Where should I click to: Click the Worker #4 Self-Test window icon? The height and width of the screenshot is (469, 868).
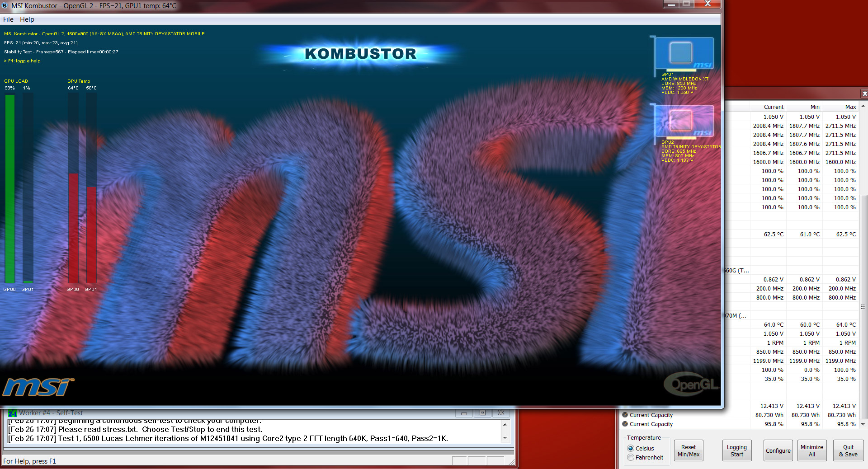tap(12, 413)
